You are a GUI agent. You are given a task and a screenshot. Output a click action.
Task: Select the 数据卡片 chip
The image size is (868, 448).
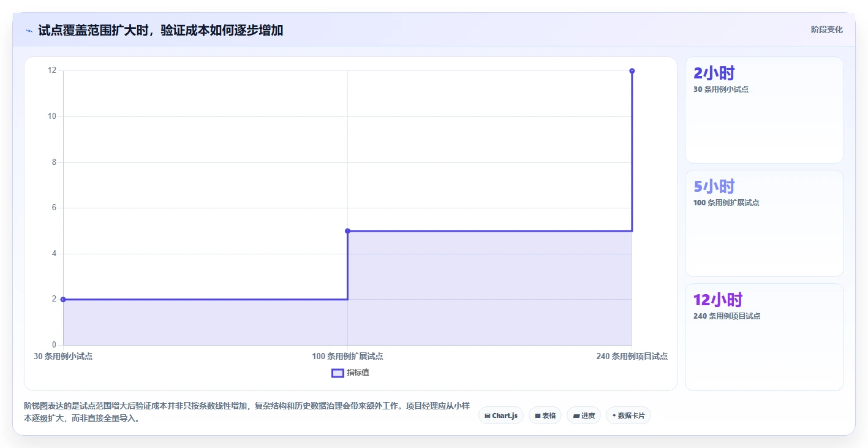coord(628,416)
